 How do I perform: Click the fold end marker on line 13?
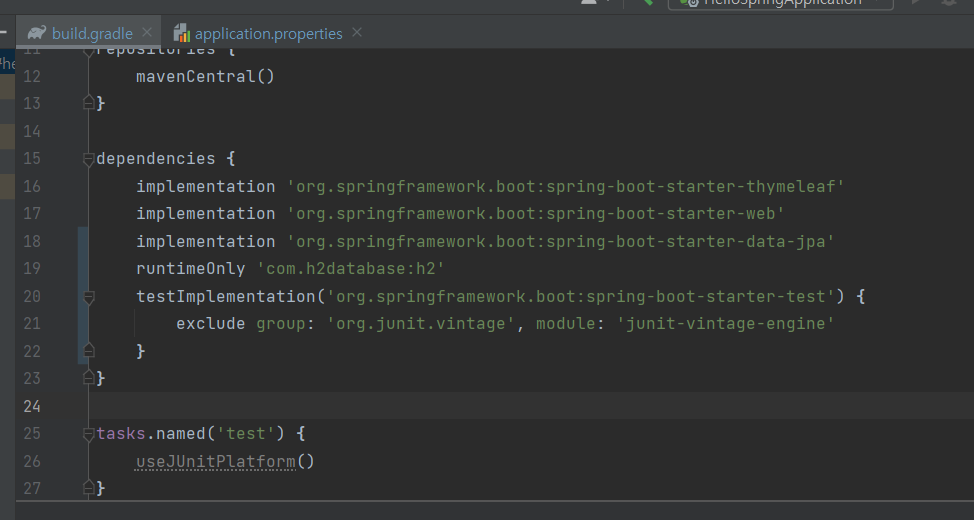click(x=88, y=103)
